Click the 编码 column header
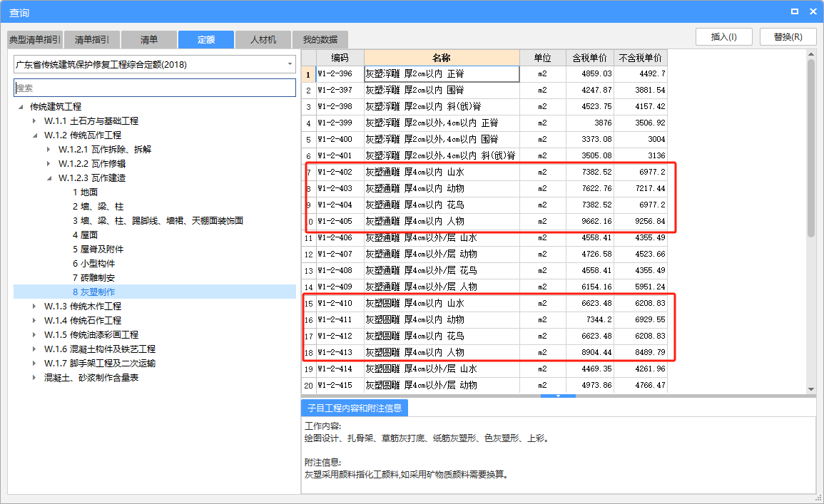This screenshot has width=824, height=504. (x=340, y=58)
